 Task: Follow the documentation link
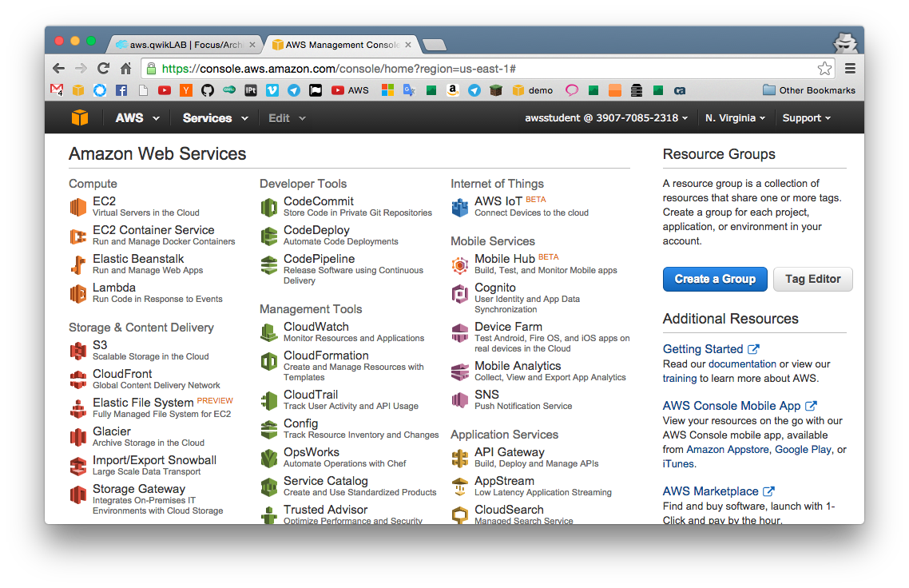[742, 364]
